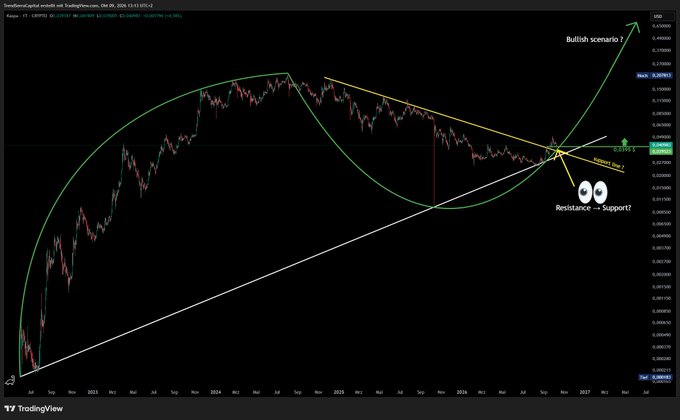Click the small animal icon at the chart's bottom-left corner
Screen dimensions: 680x420
[10, 381]
